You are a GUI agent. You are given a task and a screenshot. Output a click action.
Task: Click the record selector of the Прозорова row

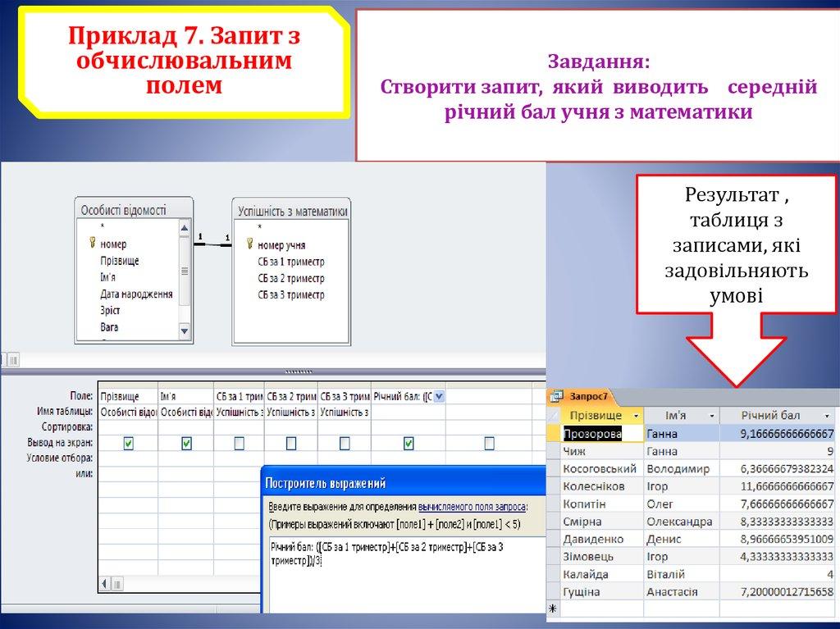pyautogui.click(x=552, y=432)
